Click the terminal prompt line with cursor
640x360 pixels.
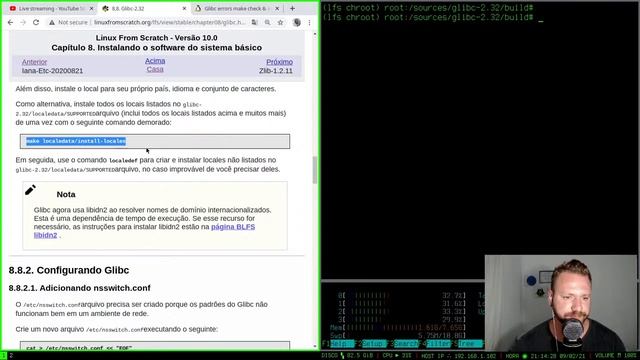point(433,18)
